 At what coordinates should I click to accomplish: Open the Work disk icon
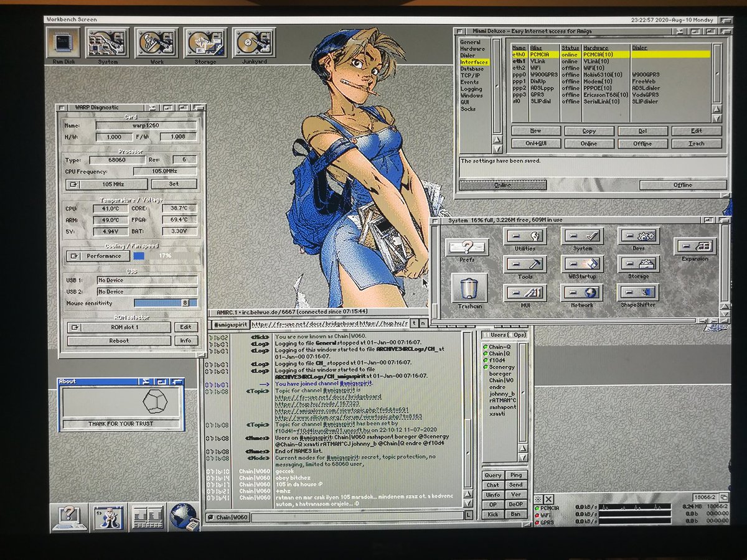tap(156, 43)
